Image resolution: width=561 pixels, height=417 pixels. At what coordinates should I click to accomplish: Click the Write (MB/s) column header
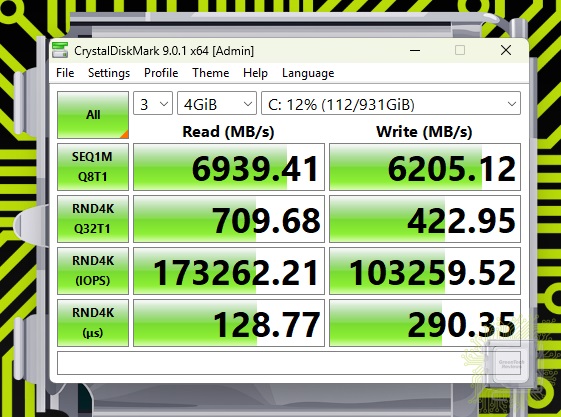(424, 132)
